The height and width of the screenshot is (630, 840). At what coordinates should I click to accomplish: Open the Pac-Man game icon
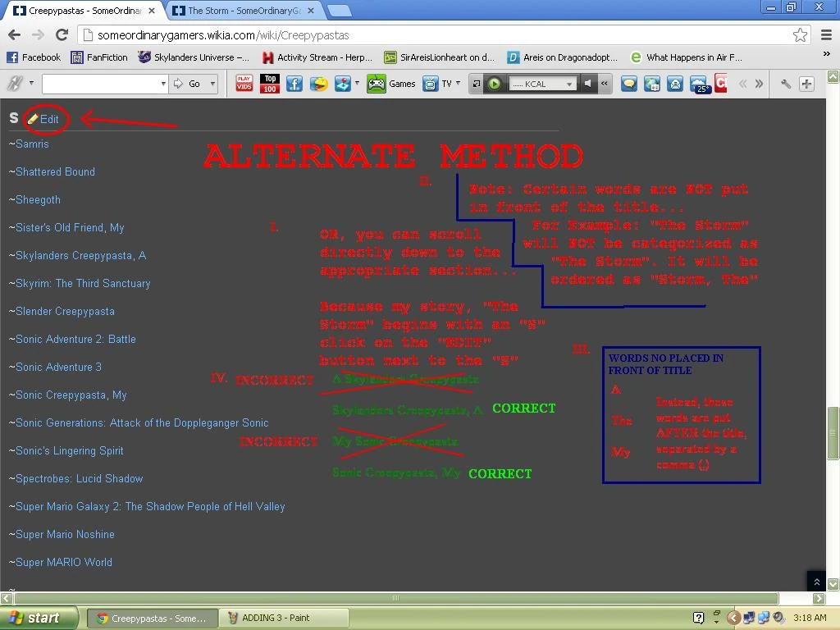click(319, 84)
